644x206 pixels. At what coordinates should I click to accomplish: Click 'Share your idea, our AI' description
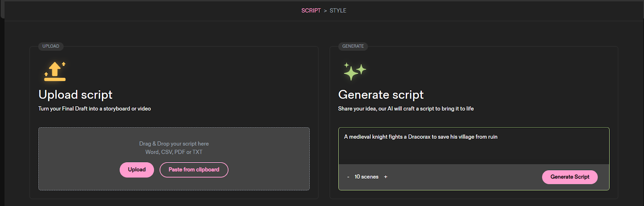pos(406,109)
